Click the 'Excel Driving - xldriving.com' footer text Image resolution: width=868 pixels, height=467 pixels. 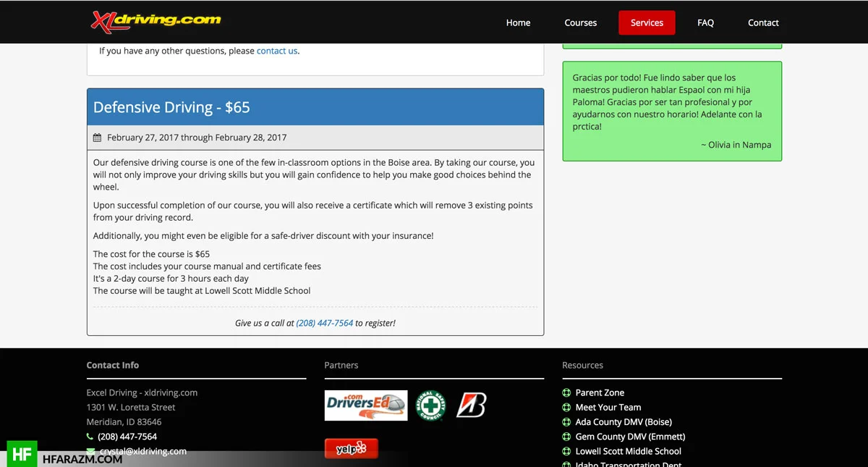[142, 392]
